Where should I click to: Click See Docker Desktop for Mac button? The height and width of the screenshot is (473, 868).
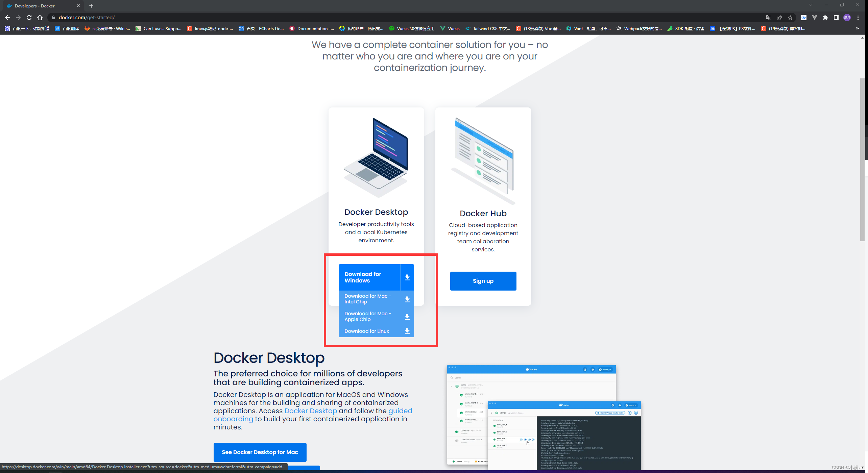coord(260,452)
